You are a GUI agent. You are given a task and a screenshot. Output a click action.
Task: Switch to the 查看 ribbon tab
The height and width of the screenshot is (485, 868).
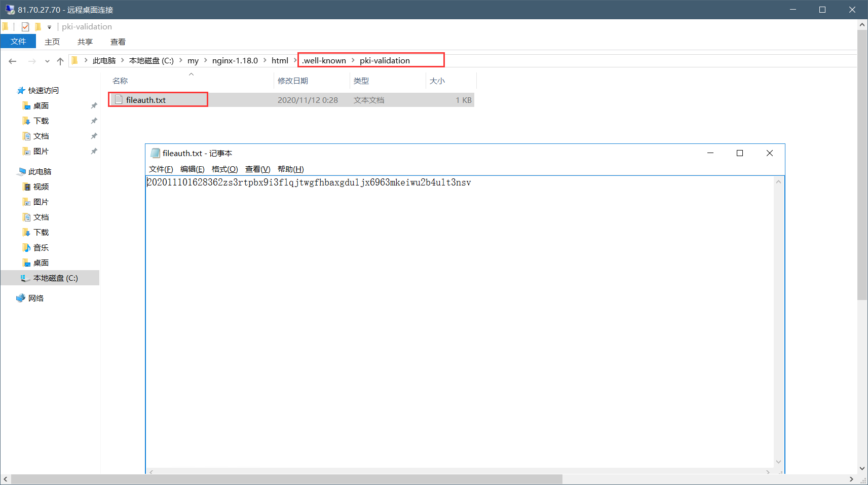tap(118, 42)
